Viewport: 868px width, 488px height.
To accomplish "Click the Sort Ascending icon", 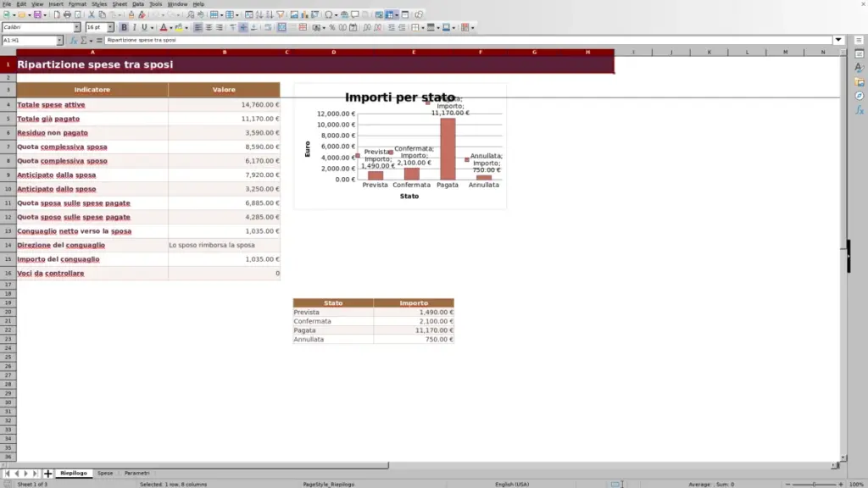I will [x=259, y=14].
